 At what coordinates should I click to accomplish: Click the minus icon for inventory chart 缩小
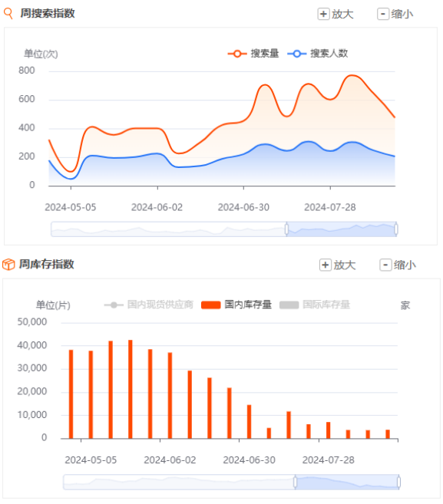(x=385, y=265)
